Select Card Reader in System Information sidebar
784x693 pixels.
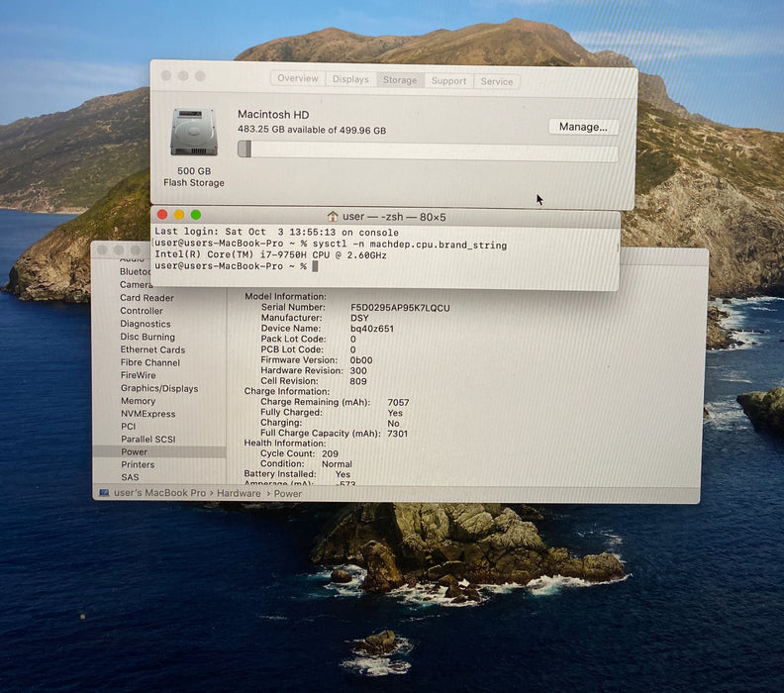click(x=147, y=298)
